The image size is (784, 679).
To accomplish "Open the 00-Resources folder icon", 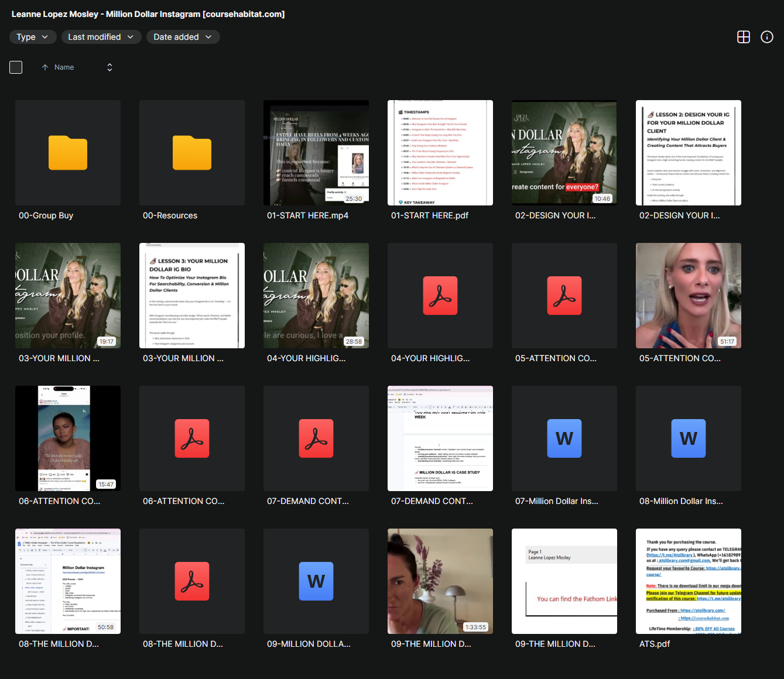I will click(192, 153).
